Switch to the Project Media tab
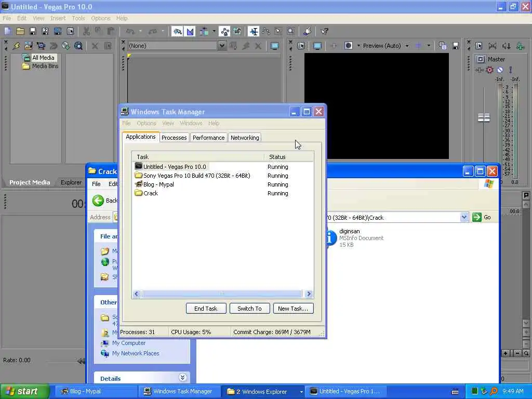This screenshot has height=399, width=532. pos(30,182)
